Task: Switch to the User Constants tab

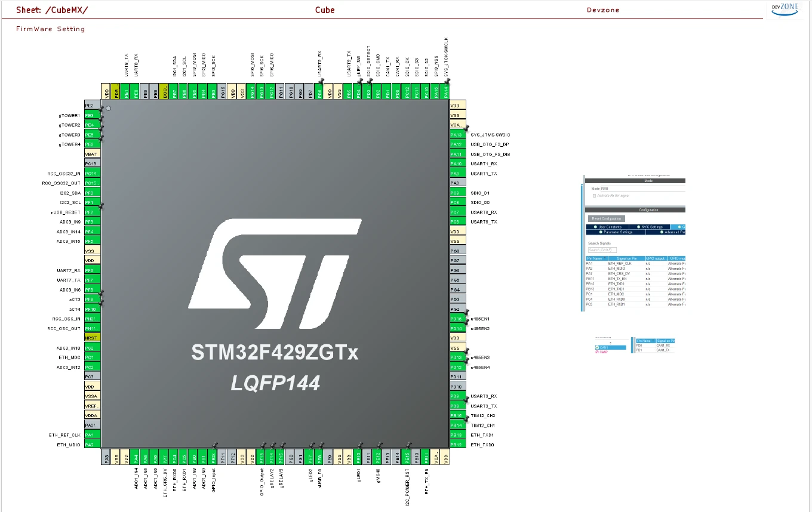Action: [607, 227]
